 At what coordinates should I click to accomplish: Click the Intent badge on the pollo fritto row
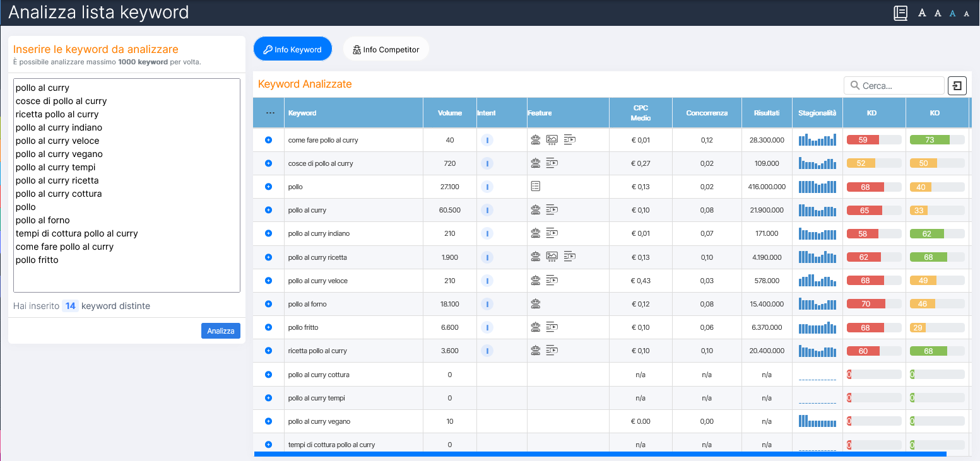tap(487, 327)
